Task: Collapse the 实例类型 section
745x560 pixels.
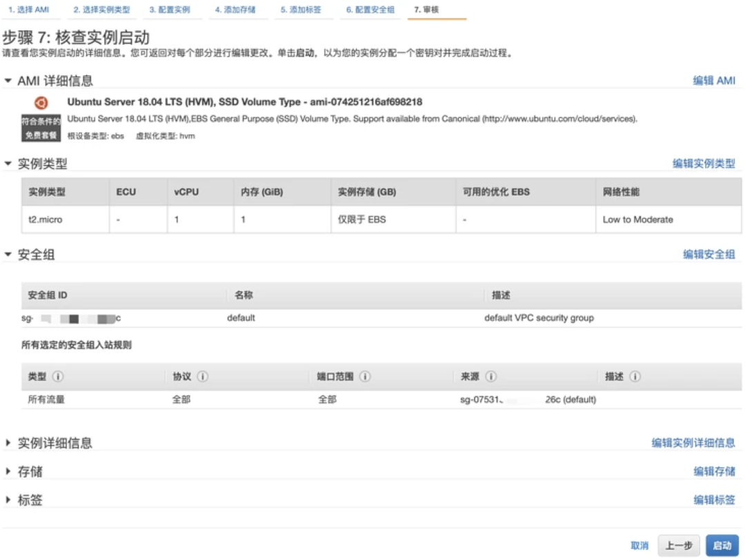Action: (x=8, y=163)
